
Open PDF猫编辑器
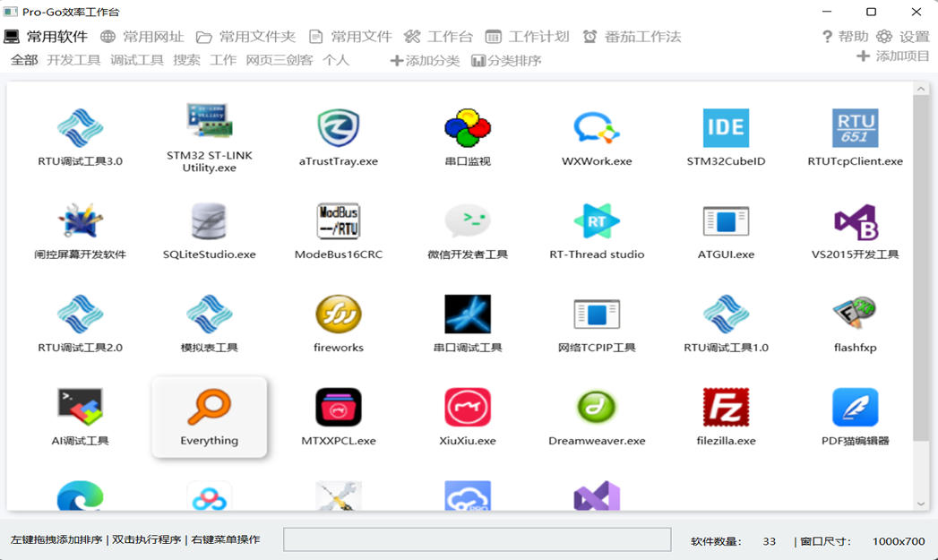click(854, 415)
